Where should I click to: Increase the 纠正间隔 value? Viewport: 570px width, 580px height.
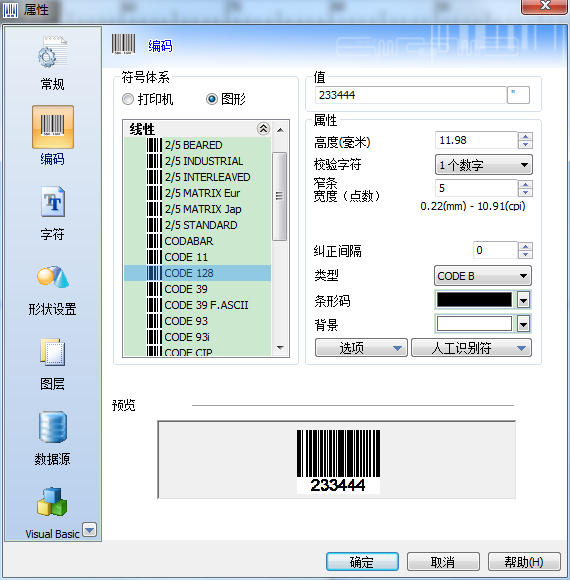(x=525, y=246)
